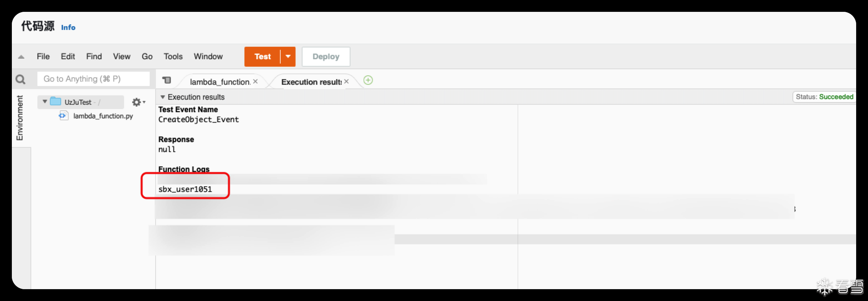Switch to the lambda_function tab
This screenshot has height=301, width=868.
pos(220,82)
